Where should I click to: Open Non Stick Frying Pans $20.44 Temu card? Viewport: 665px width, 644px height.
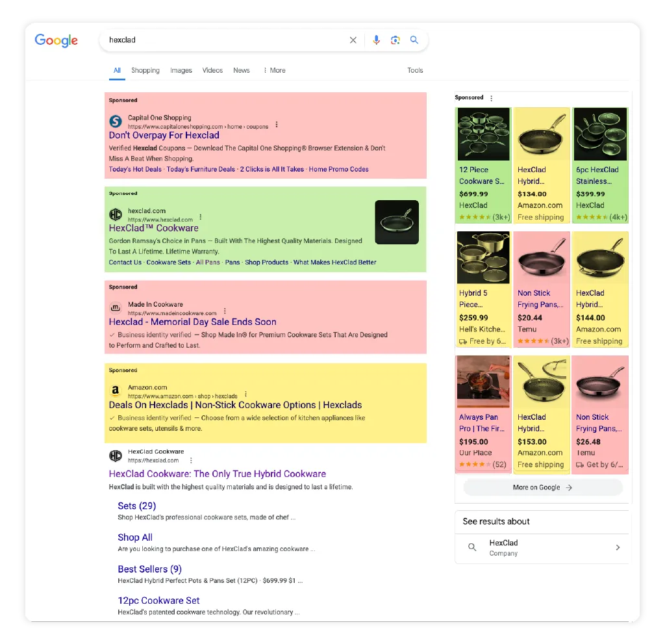click(x=542, y=289)
